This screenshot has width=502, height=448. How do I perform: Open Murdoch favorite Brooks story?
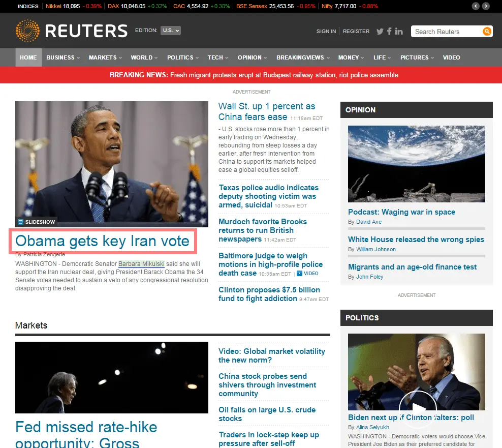point(263,230)
